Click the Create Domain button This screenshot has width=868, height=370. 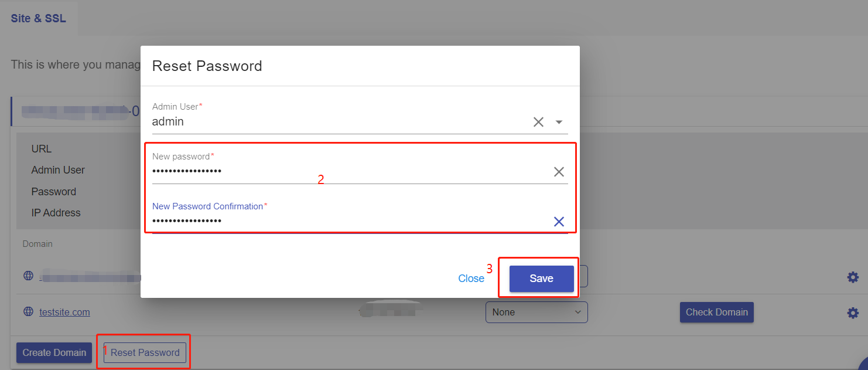[x=54, y=352]
